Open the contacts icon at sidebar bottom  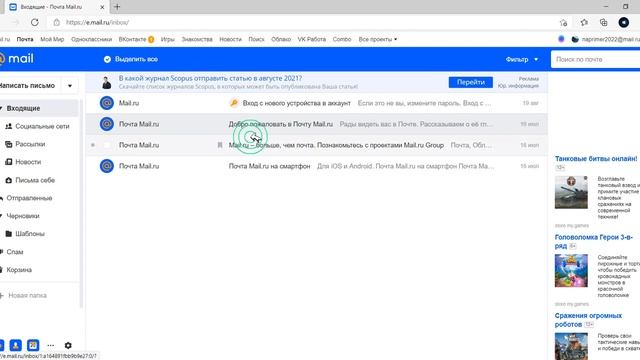(16, 345)
